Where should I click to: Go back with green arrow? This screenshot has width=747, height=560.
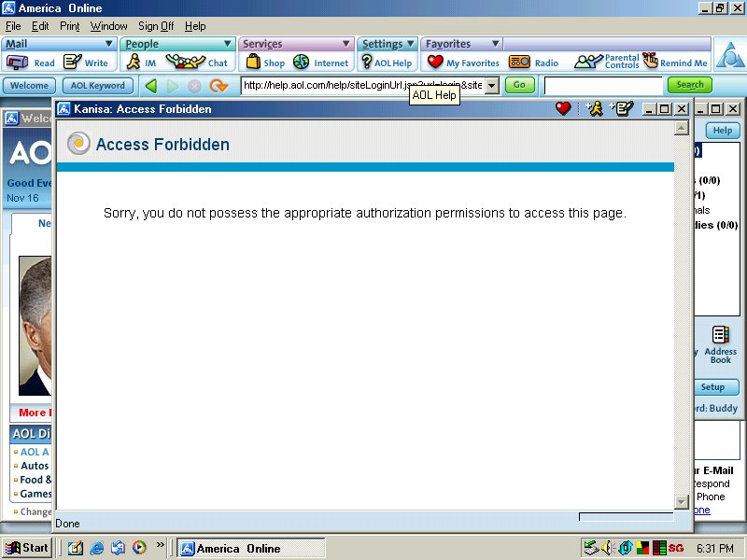[151, 86]
